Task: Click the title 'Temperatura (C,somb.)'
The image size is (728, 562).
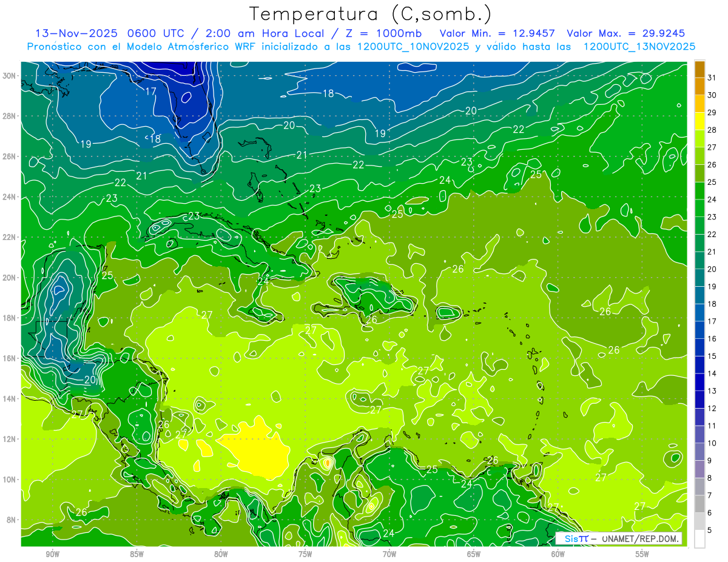Action: (x=370, y=14)
